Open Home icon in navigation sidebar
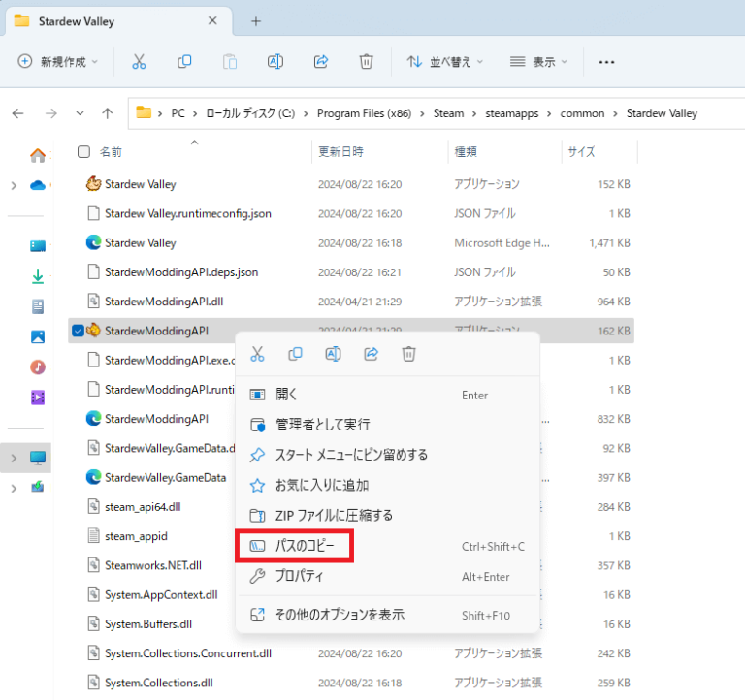This screenshot has width=745, height=700. (38, 155)
